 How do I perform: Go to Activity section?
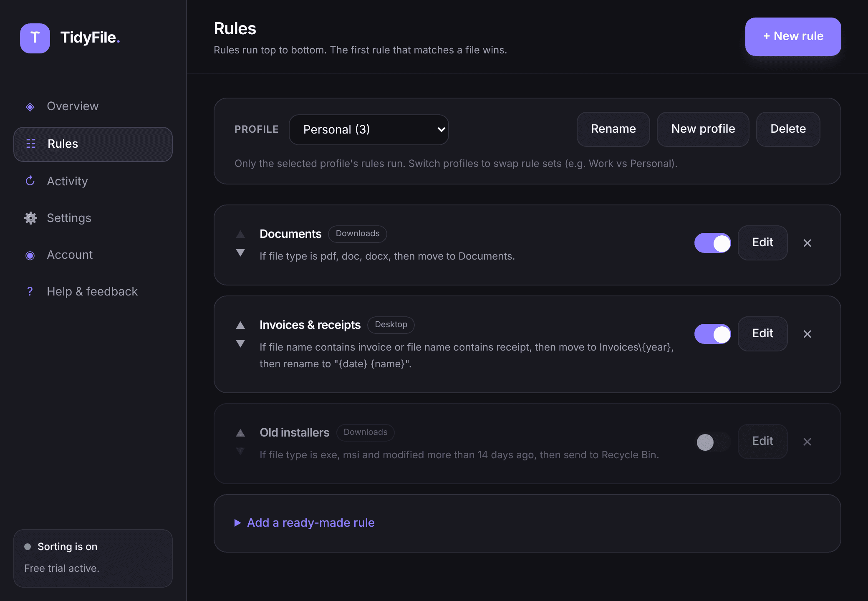93,181
